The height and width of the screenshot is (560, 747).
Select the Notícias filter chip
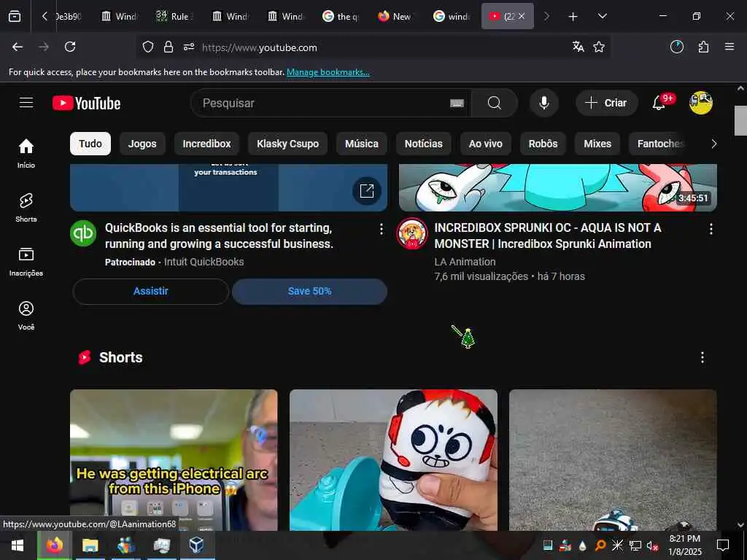point(424,144)
